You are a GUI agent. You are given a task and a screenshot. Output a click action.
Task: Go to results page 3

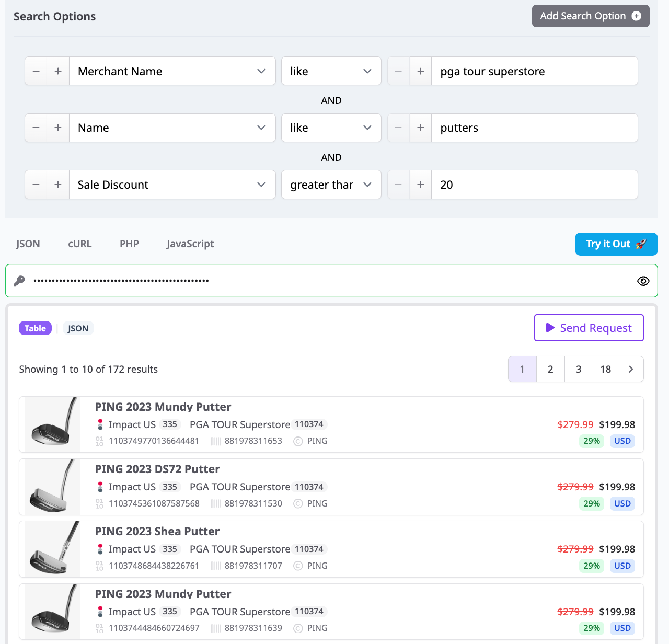pos(579,370)
